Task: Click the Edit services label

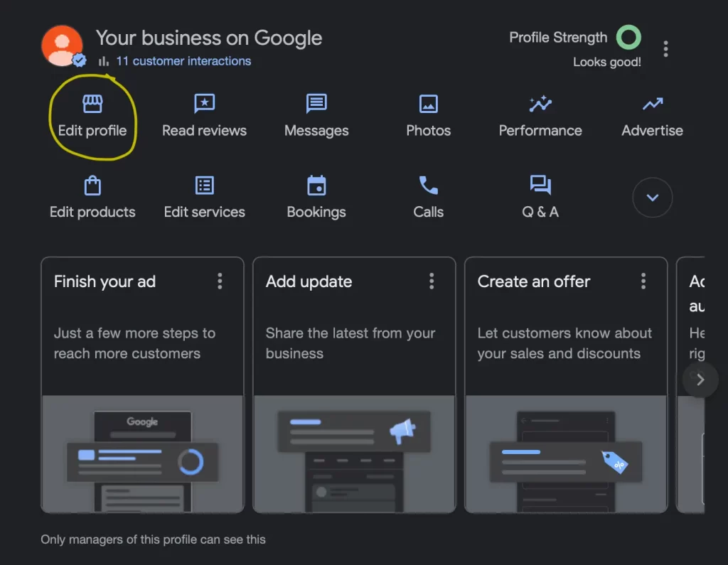Action: 204,212
